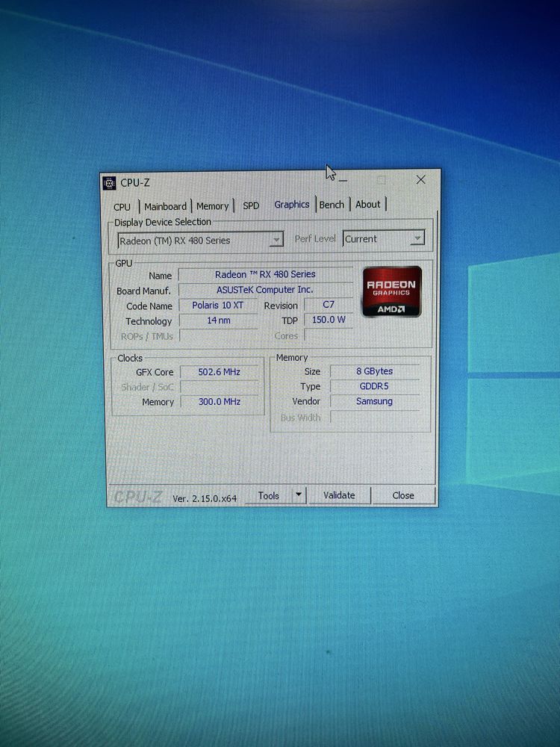Viewport: 560px width, 747px height.
Task: Click the GFX Core clock 502.6 MHz
Action: coord(220,372)
